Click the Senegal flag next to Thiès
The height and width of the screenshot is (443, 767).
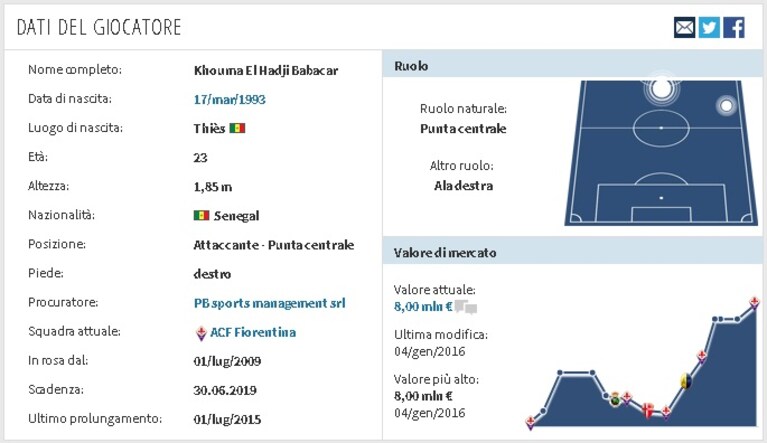237,128
